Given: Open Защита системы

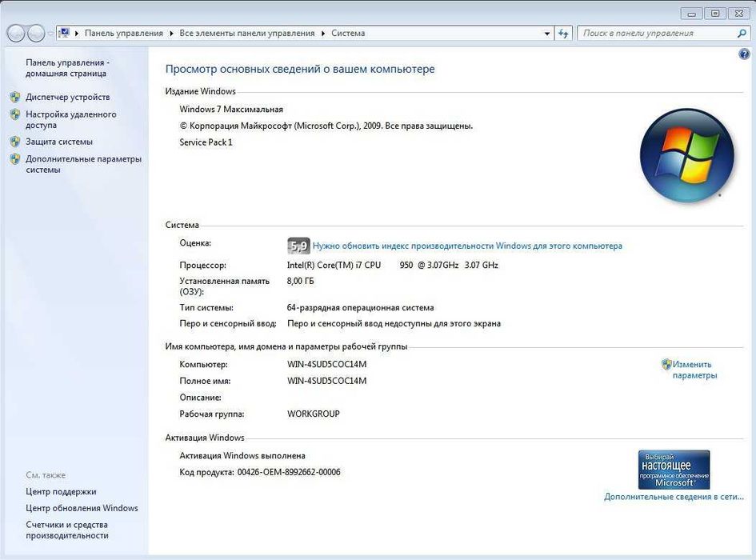Looking at the screenshot, I should coord(59,142).
